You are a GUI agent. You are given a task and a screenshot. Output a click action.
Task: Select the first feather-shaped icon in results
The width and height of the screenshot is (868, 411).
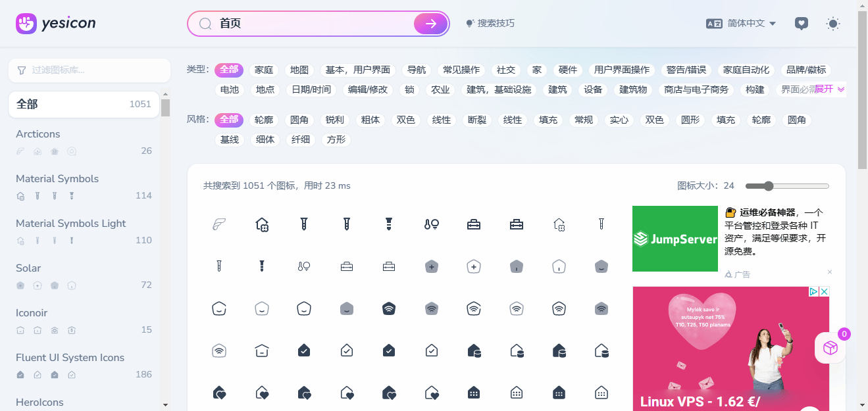[x=219, y=224]
